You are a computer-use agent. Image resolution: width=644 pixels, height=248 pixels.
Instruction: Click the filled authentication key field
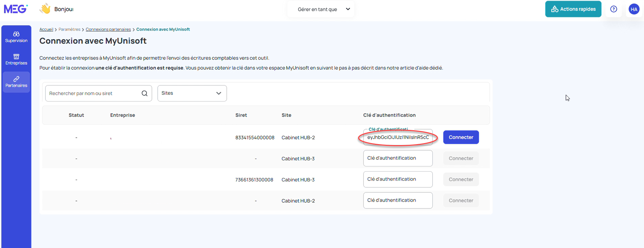398,137
